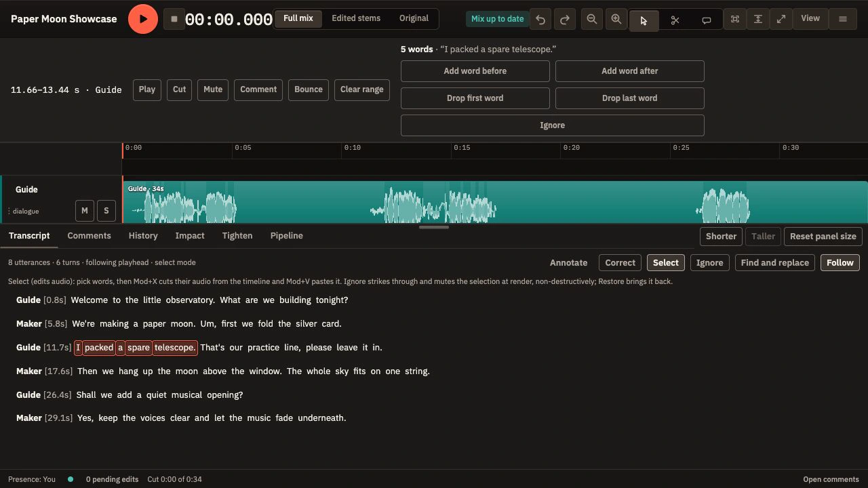Toggle the Follow playhead button

[840, 262]
